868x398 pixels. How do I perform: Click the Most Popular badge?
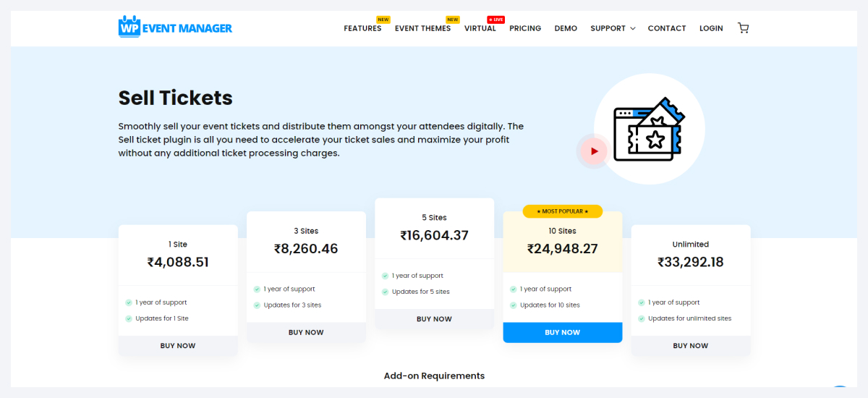(562, 211)
